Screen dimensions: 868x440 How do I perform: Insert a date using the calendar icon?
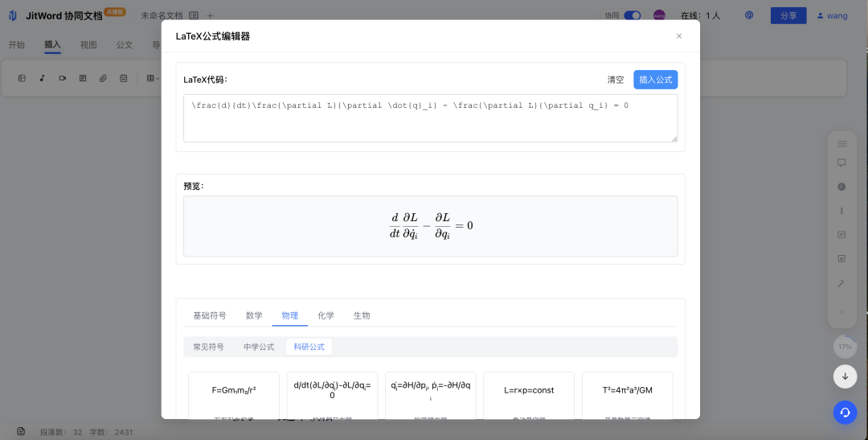tap(124, 79)
